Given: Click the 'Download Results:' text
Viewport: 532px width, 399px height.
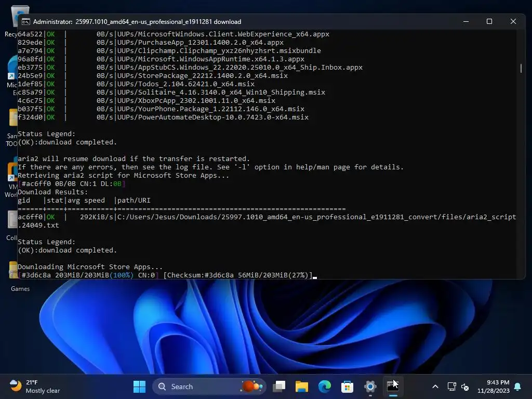Looking at the screenshot, I should click(52, 192).
